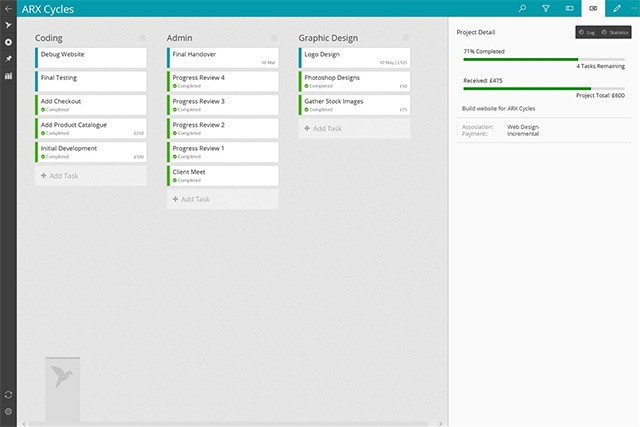Click the back arrow in sidebar

(x=8, y=8)
